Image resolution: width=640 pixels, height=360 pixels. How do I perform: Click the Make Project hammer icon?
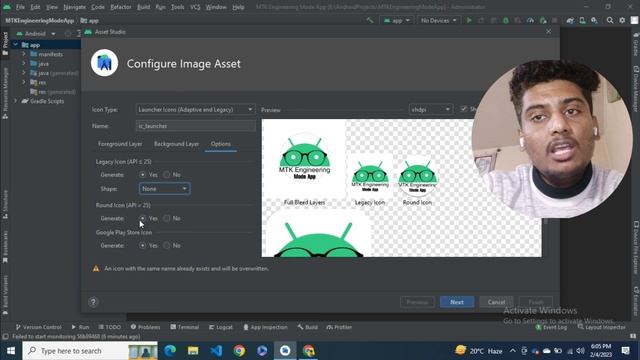[370, 20]
